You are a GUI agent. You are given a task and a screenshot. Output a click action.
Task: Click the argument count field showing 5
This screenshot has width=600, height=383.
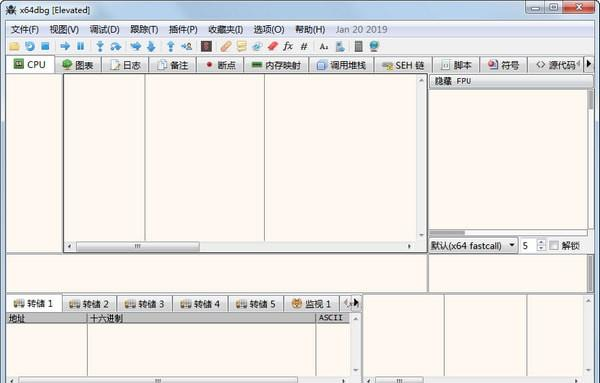(528, 246)
